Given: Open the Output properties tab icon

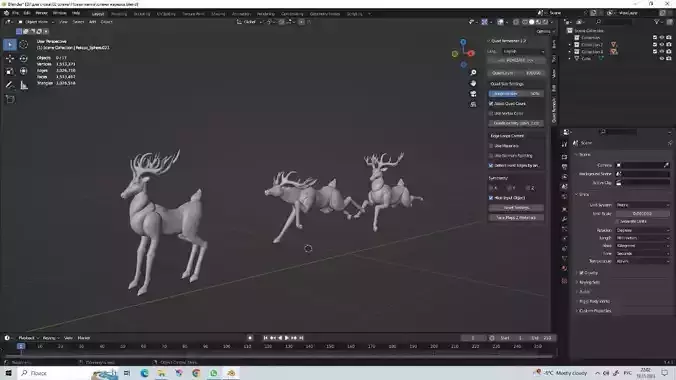Looking at the screenshot, I should [564, 166].
